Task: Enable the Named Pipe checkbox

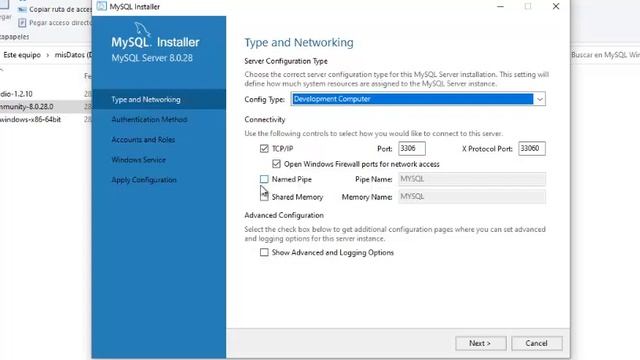Action: click(264, 179)
